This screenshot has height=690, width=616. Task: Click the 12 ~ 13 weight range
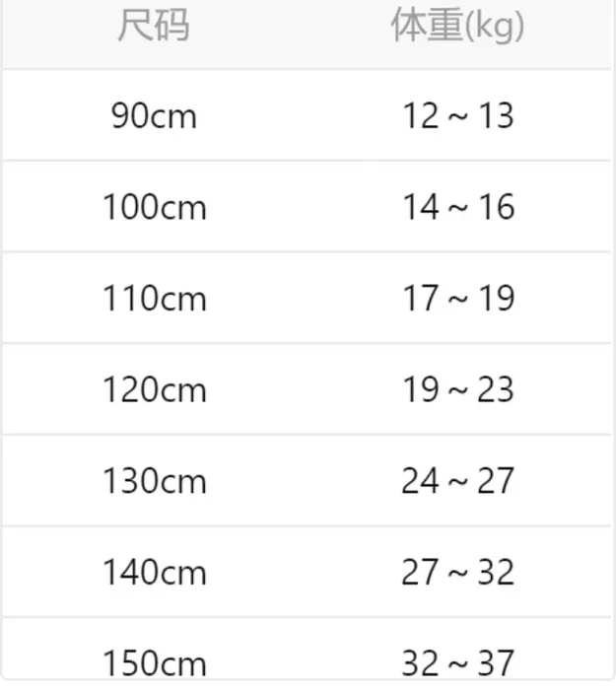tap(457, 116)
